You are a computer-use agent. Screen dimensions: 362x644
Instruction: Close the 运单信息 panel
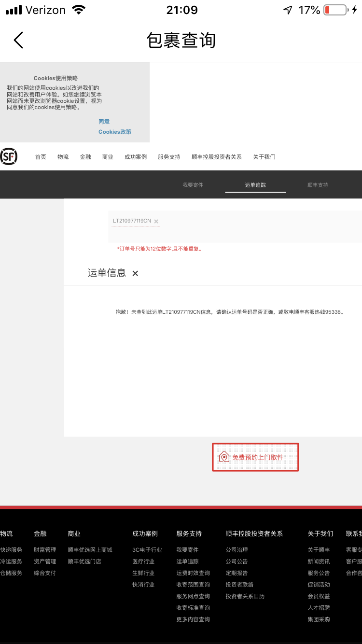coord(135,273)
